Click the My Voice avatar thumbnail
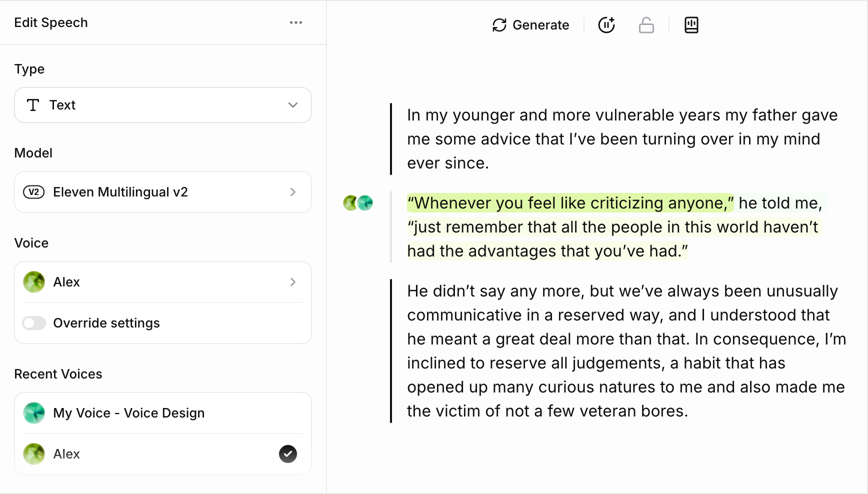Image resolution: width=868 pixels, height=494 pixels. [x=33, y=412]
